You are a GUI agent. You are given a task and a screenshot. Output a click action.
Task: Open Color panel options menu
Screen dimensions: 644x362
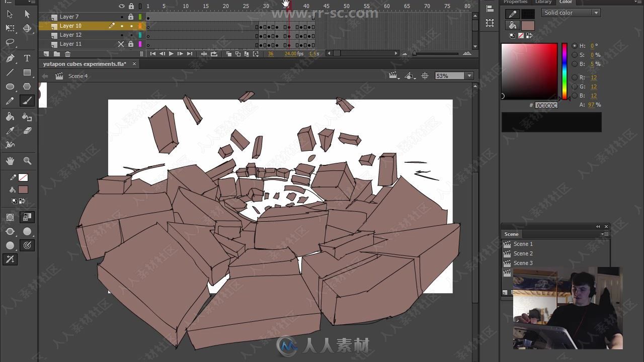coord(637,2)
